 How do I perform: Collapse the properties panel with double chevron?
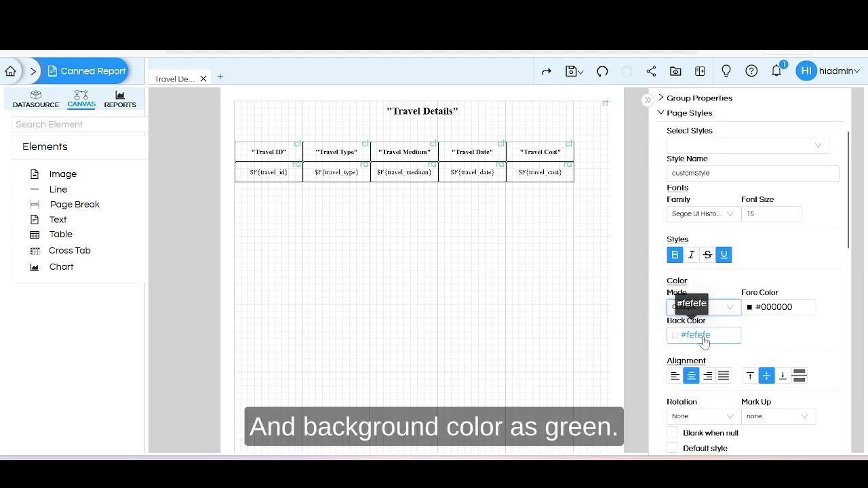pyautogui.click(x=648, y=100)
